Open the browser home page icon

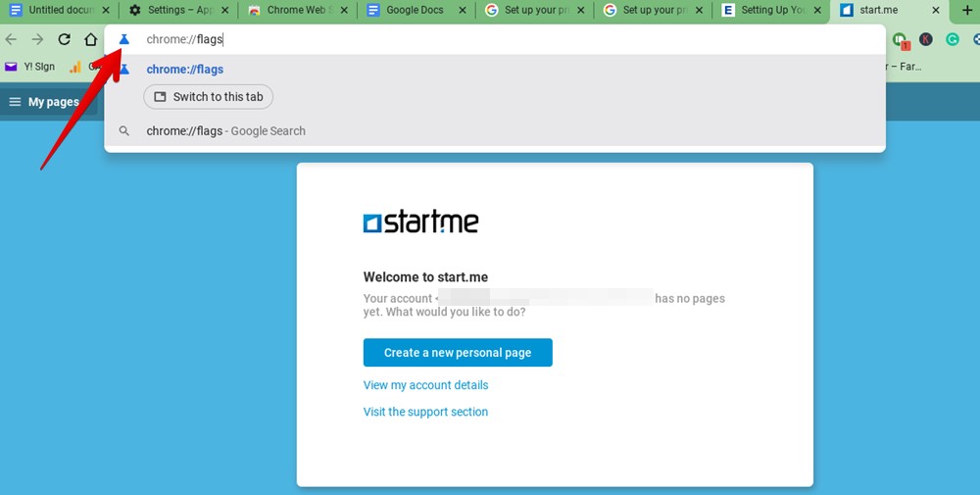pos(90,39)
